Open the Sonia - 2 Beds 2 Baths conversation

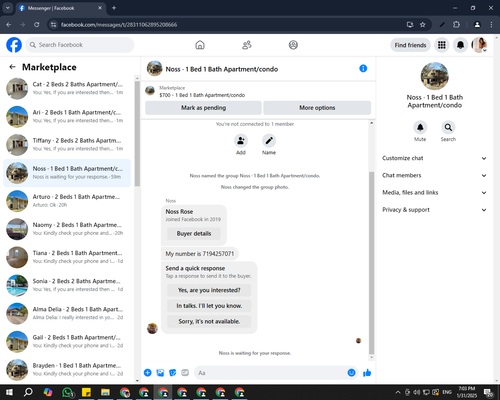click(67, 285)
